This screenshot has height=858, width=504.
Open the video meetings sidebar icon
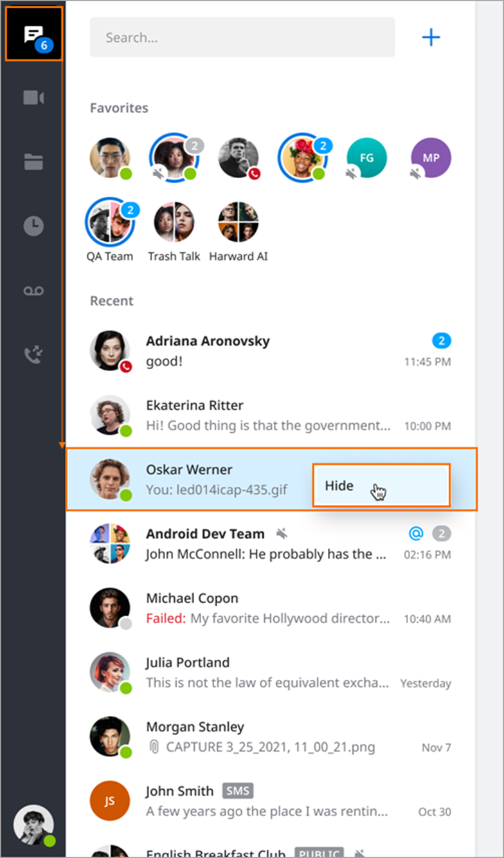click(x=33, y=98)
